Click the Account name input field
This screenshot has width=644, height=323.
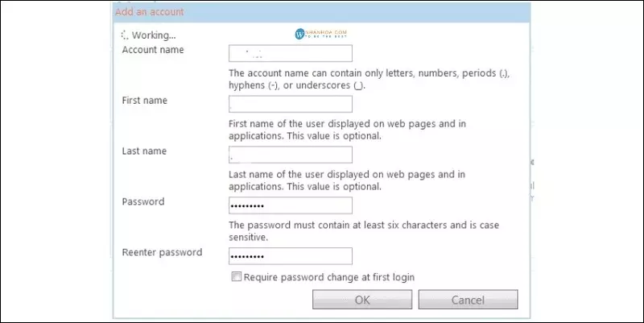(x=291, y=53)
